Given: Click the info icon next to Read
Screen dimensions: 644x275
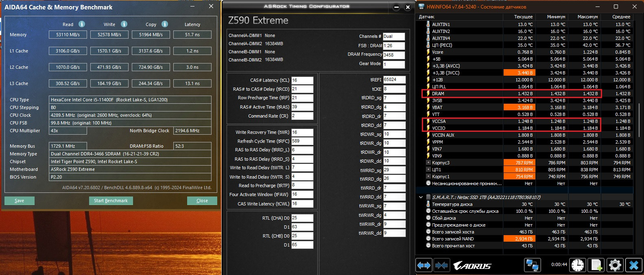Looking at the screenshot, I should tap(82, 24).
